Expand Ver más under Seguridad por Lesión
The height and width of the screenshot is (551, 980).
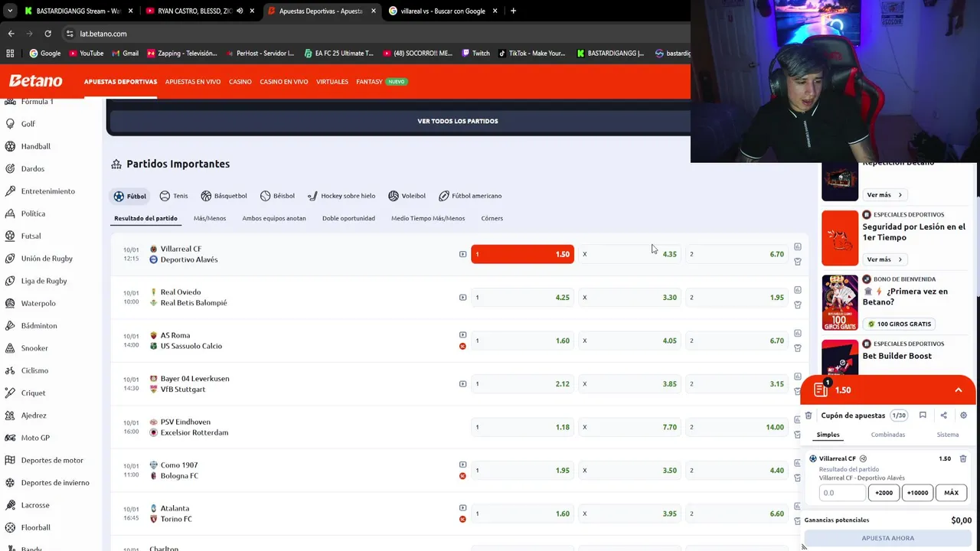pyautogui.click(x=884, y=259)
